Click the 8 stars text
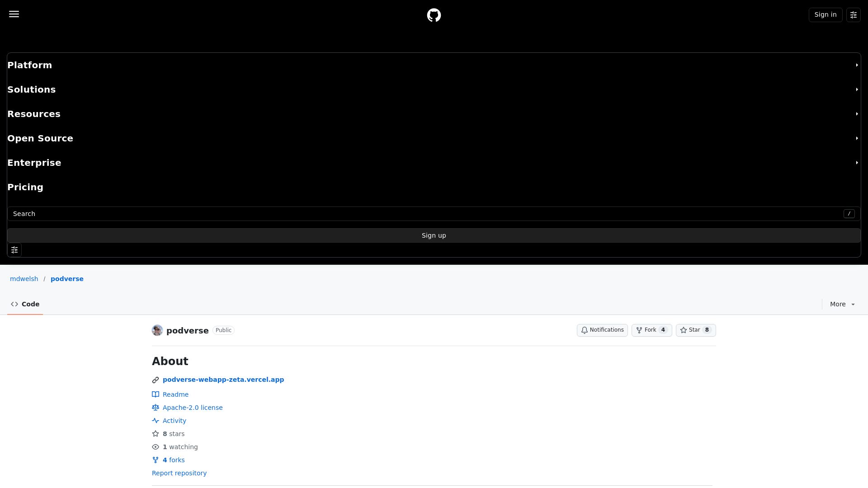Screen dimensions: 868x488 coord(174,434)
